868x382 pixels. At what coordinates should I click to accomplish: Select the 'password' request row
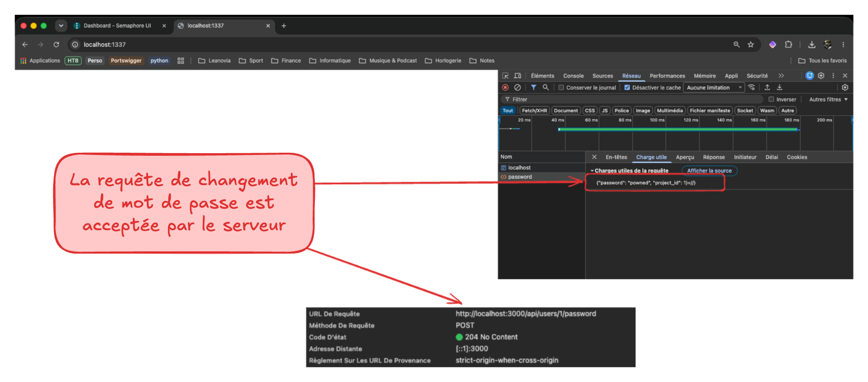[x=541, y=177]
